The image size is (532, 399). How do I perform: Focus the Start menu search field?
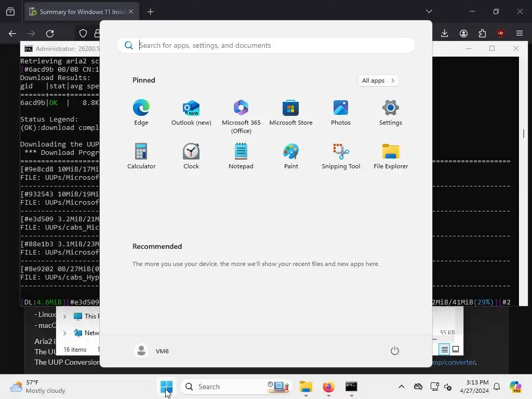pos(266,45)
